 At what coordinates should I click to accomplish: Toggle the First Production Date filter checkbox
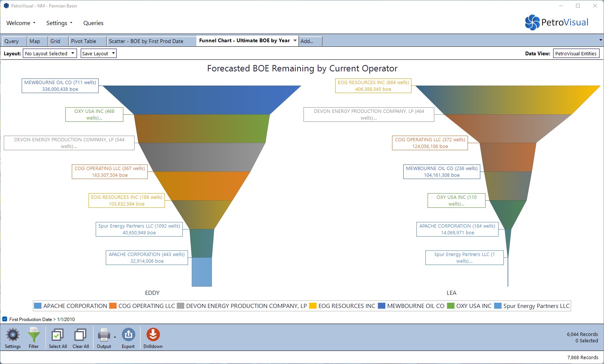click(x=5, y=319)
